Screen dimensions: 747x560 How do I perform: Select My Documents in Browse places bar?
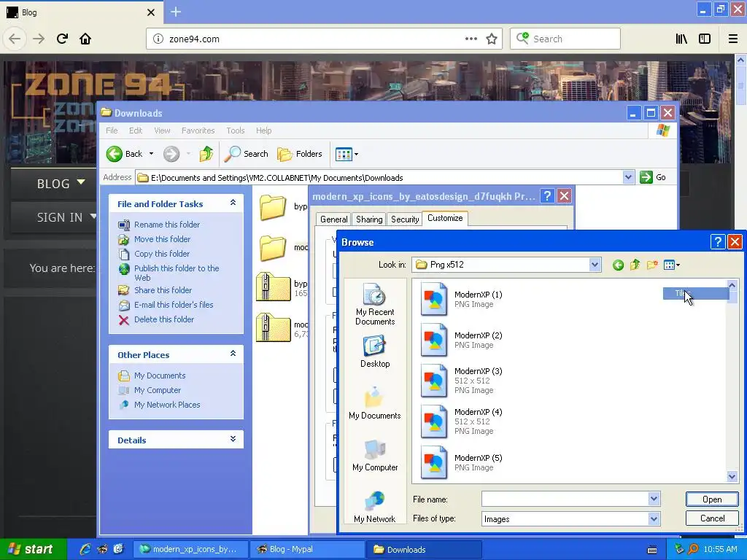pyautogui.click(x=375, y=403)
